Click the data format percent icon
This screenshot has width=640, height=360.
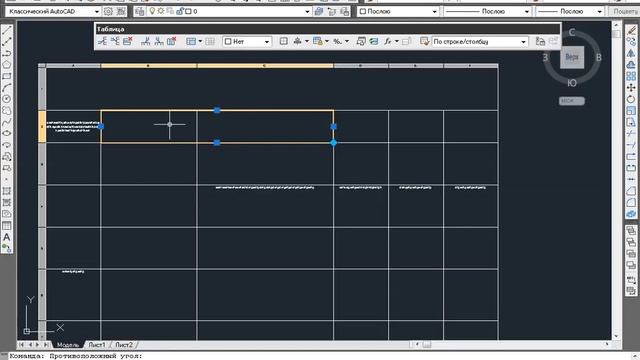click(x=337, y=41)
